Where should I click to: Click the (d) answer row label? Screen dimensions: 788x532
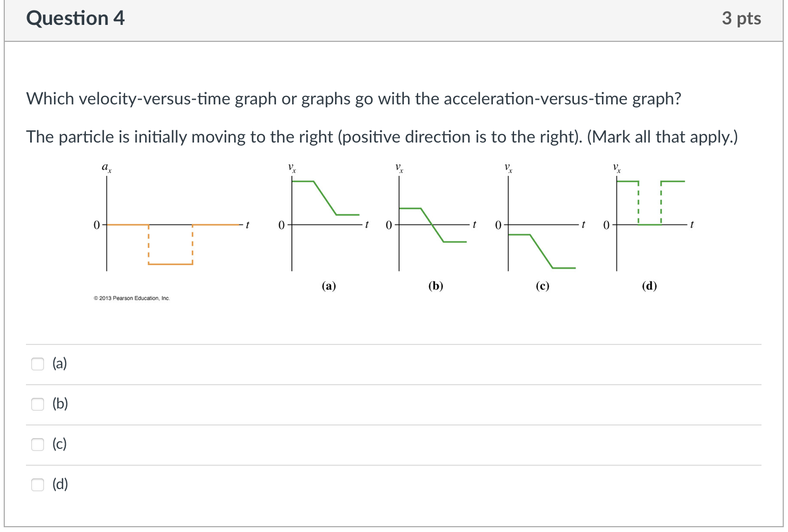tap(59, 484)
